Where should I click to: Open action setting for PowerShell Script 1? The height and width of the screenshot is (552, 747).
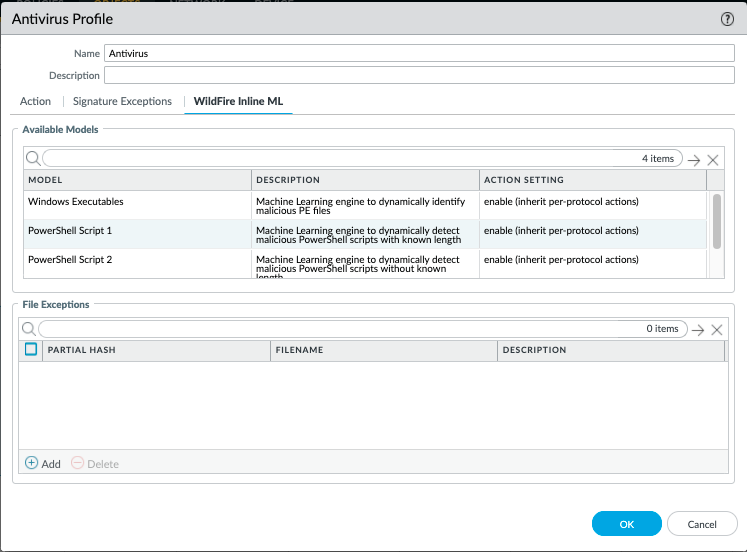coord(561,231)
